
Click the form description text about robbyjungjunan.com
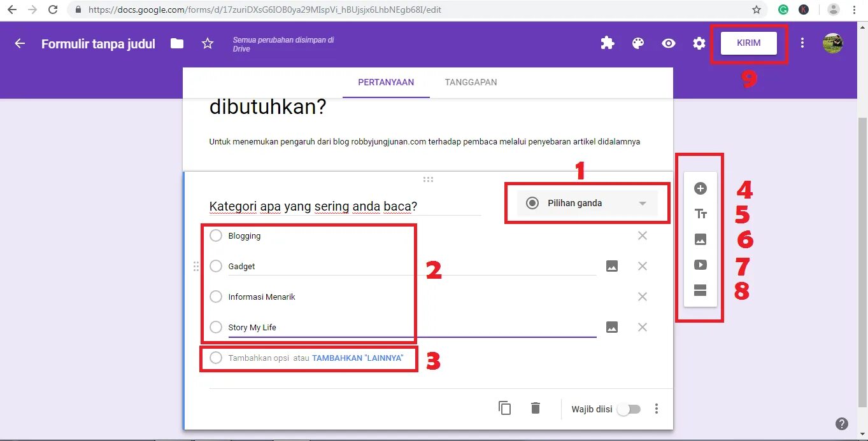pos(425,142)
